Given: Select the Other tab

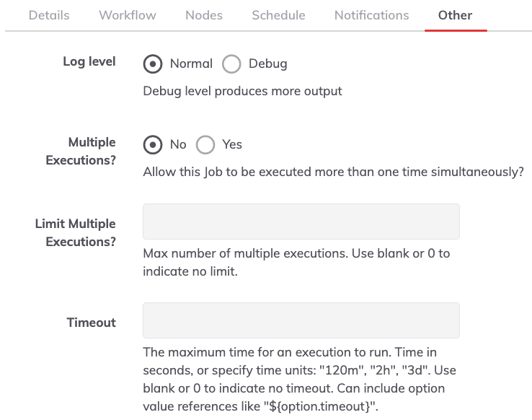Looking at the screenshot, I should coord(456,15).
